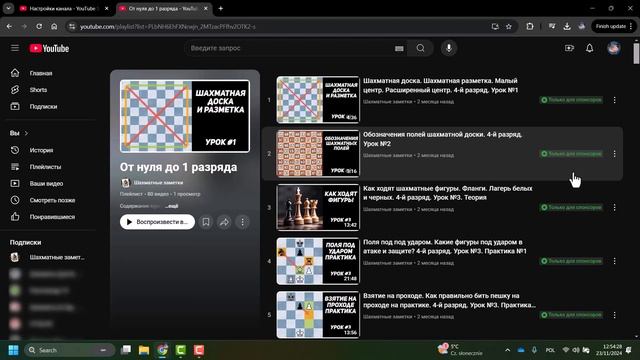Image resolution: width=640 pixels, height=360 pixels.
Task: Click the page vertical scrollbar
Action: coord(636,53)
